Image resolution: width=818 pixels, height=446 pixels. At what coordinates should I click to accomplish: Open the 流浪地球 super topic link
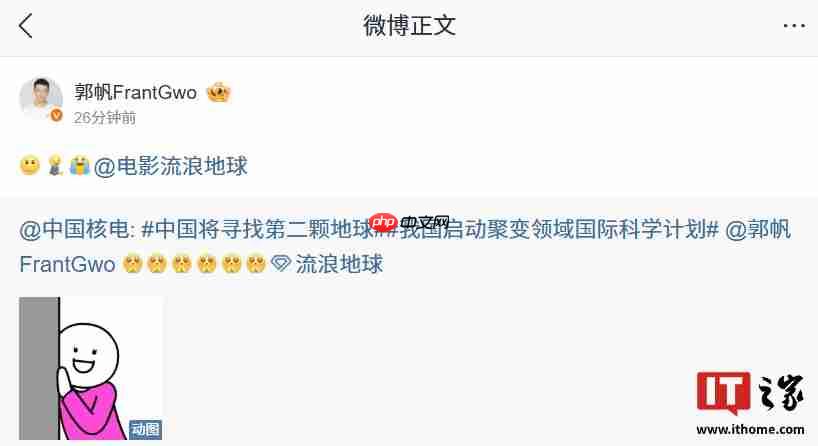[x=339, y=264]
